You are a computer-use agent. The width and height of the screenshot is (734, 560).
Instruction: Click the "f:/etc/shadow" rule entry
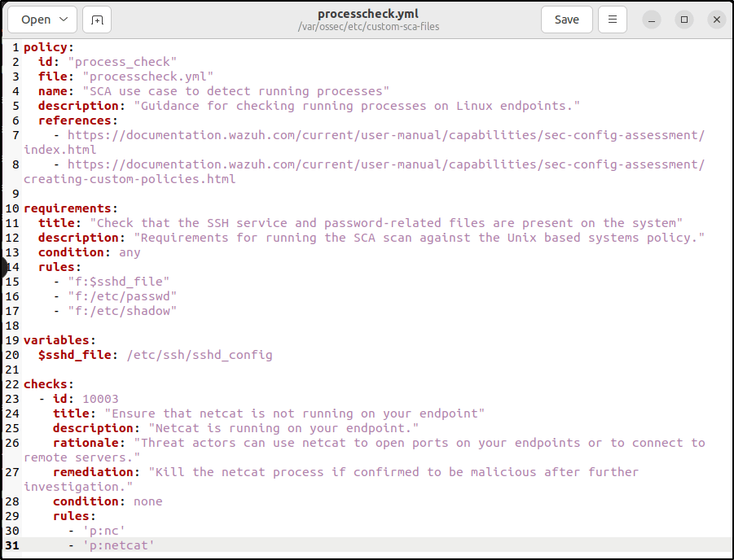pyautogui.click(x=122, y=311)
